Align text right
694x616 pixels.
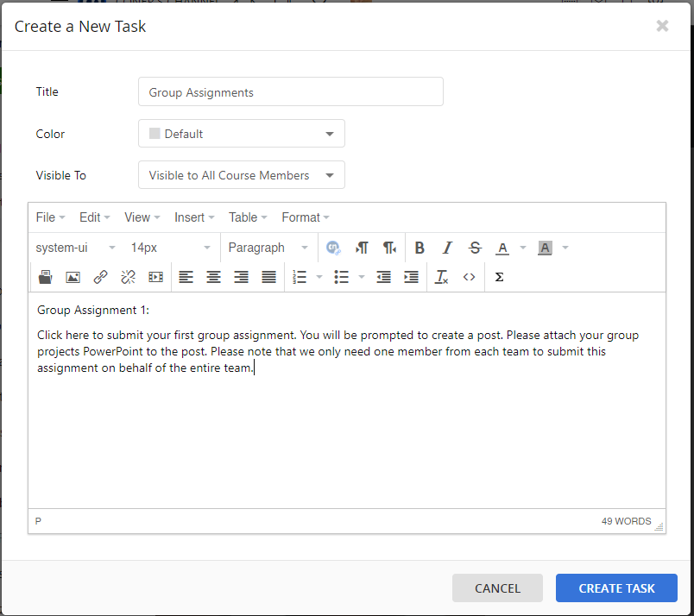tap(241, 277)
